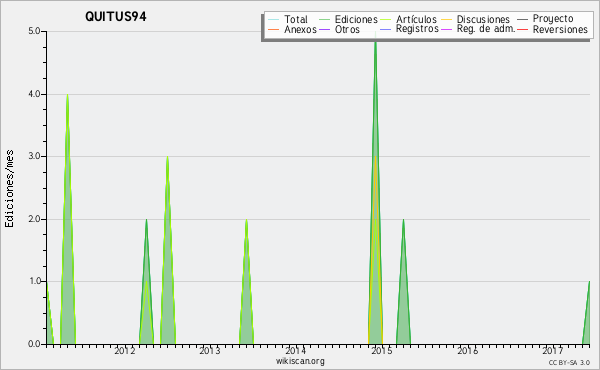Click the Total legend color line

pyautogui.click(x=273, y=20)
